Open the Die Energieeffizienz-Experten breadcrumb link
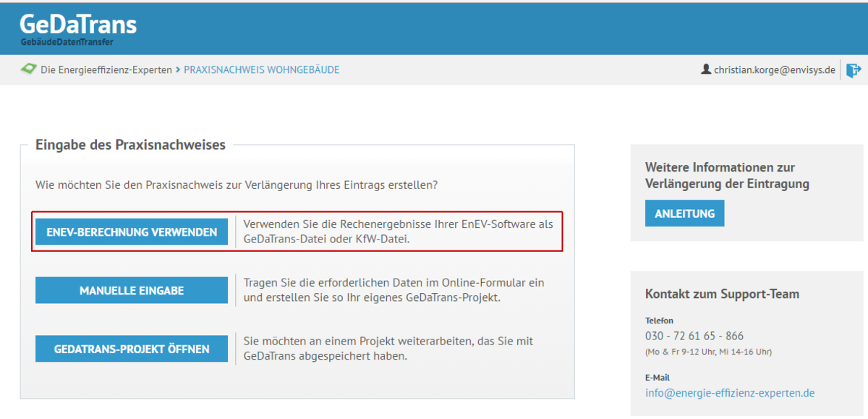 coord(106,70)
